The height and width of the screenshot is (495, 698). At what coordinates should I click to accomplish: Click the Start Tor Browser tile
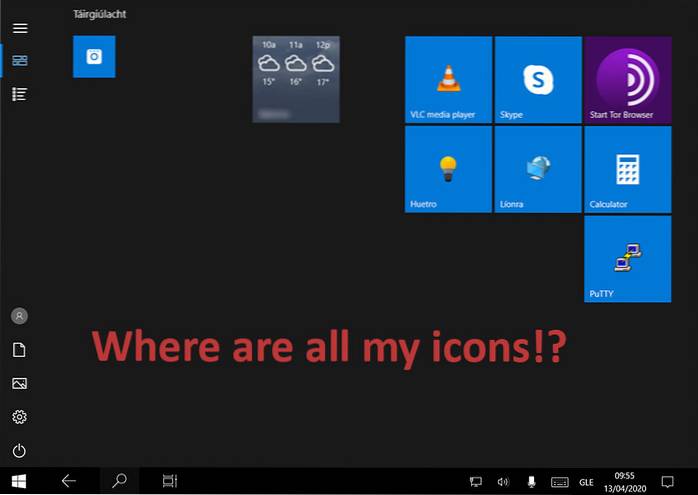627,79
